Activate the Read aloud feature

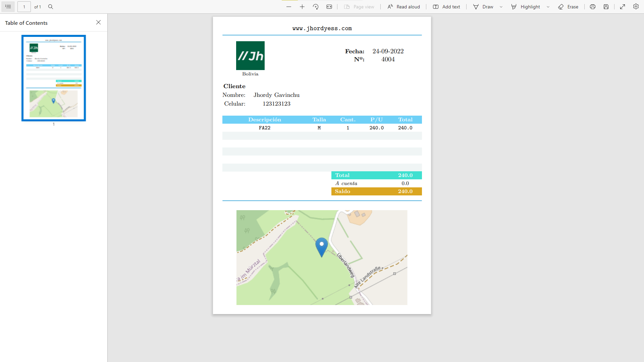pyautogui.click(x=404, y=7)
